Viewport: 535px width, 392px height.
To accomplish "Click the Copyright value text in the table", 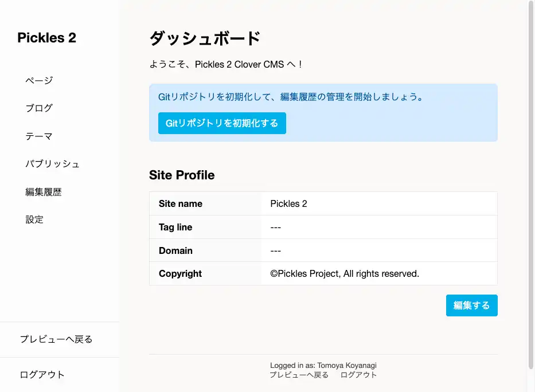I will click(x=345, y=274).
